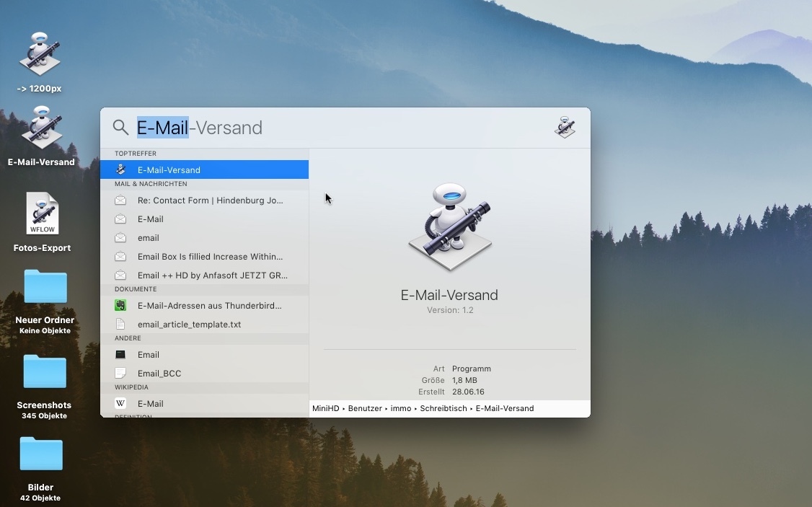Click 'Schreibtisch' in the file path bar
Image resolution: width=812 pixels, height=507 pixels.
[x=443, y=409]
